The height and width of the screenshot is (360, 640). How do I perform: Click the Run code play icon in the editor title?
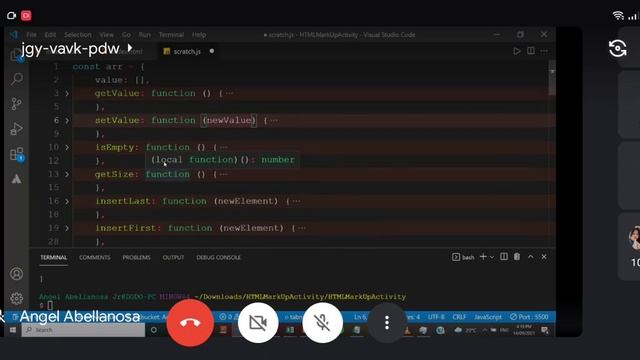tap(517, 51)
